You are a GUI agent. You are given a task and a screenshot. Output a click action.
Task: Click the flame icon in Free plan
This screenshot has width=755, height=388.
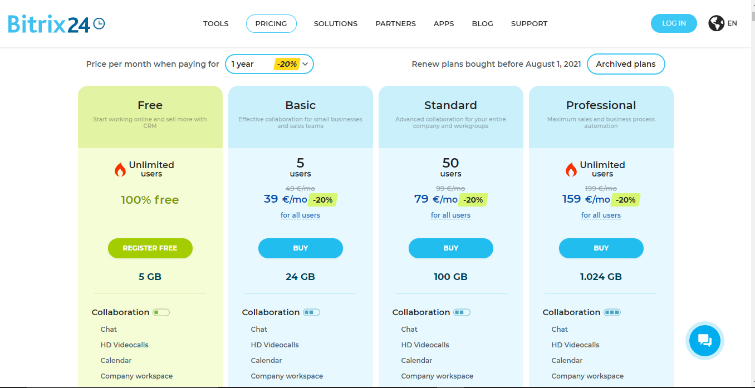click(x=120, y=169)
